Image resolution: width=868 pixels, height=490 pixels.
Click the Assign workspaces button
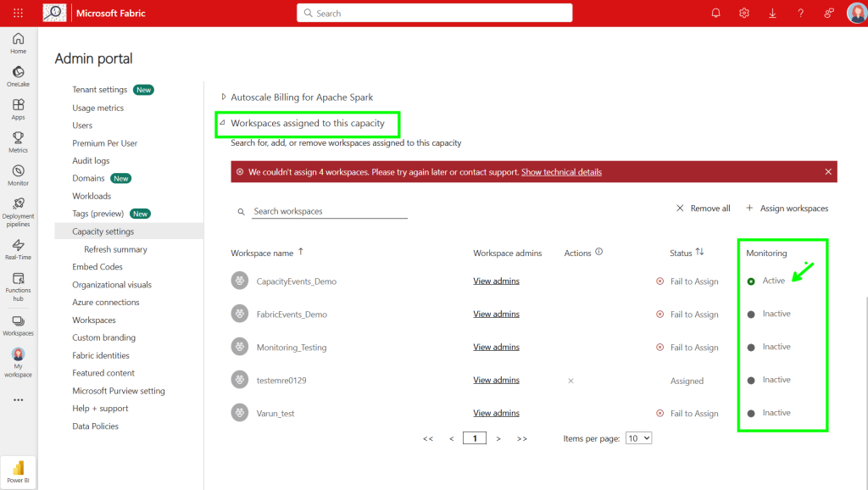tap(787, 209)
